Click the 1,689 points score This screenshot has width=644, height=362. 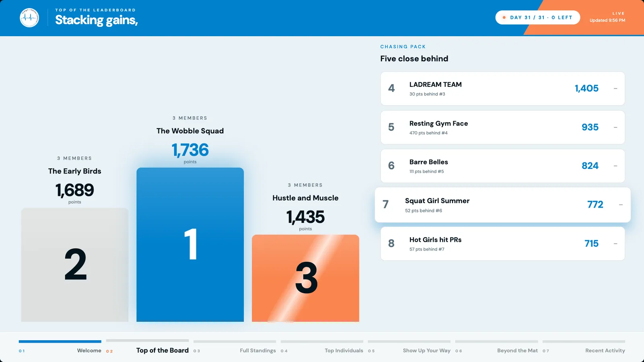[75, 190]
